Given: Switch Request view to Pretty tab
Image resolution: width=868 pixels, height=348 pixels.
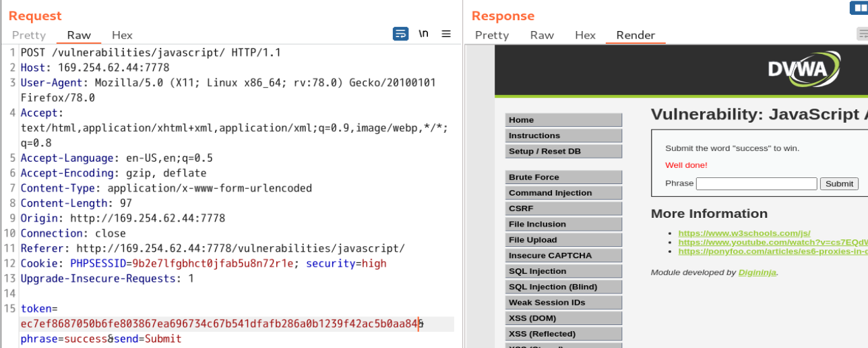Looking at the screenshot, I should pos(29,35).
